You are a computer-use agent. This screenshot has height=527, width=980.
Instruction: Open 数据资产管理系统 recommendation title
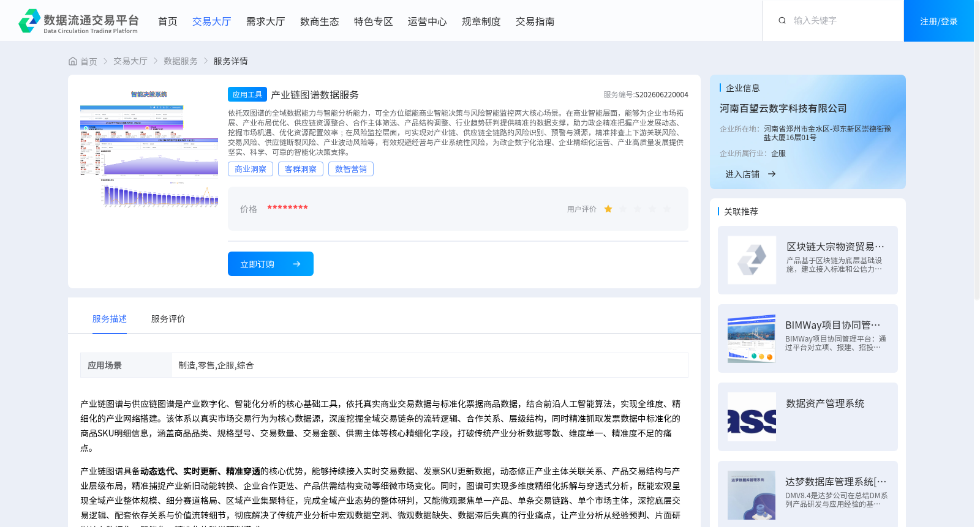pos(825,403)
